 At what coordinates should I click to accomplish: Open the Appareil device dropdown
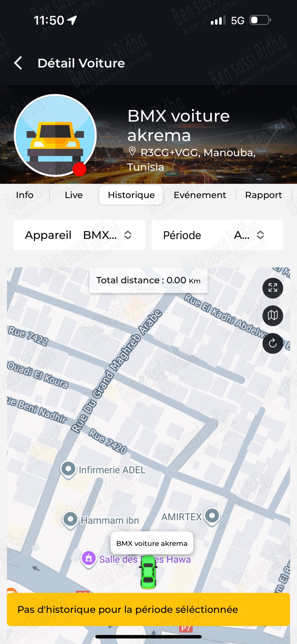pyautogui.click(x=79, y=235)
